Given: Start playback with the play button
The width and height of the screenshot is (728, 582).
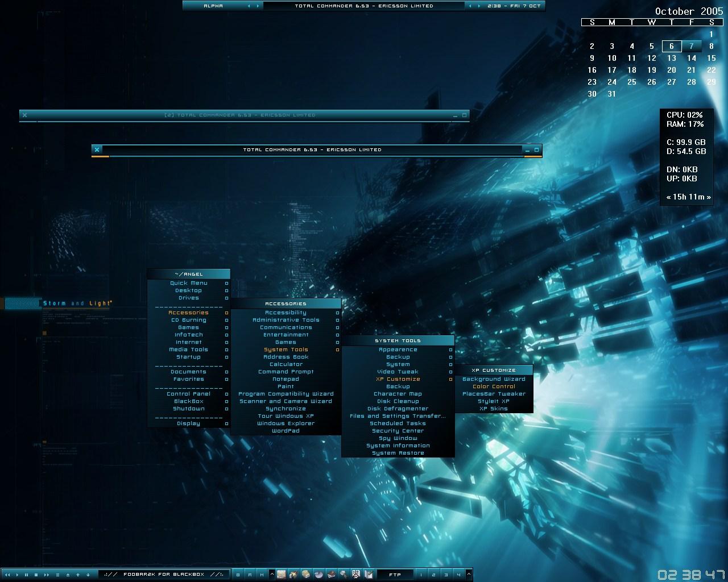Looking at the screenshot, I should pos(17,575).
